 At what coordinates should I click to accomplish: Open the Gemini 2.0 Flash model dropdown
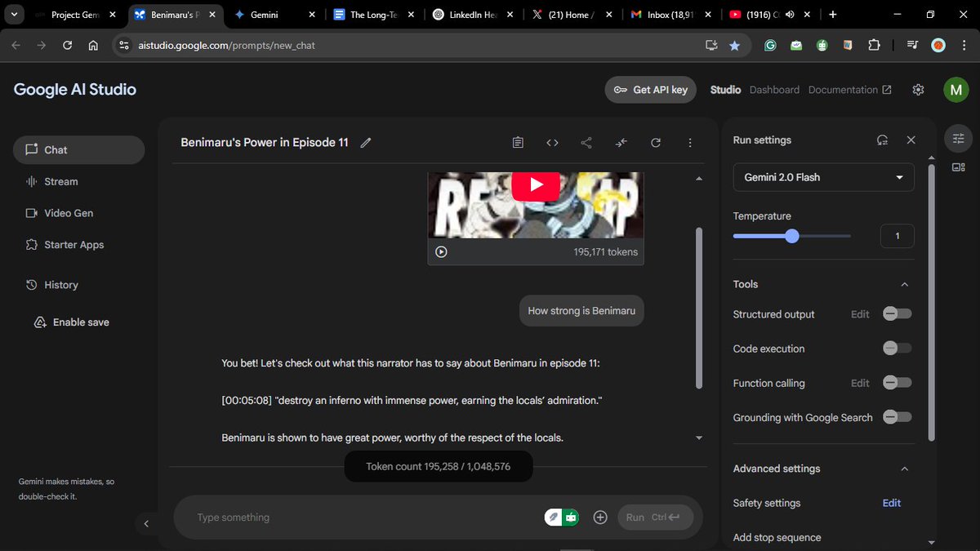pyautogui.click(x=823, y=177)
